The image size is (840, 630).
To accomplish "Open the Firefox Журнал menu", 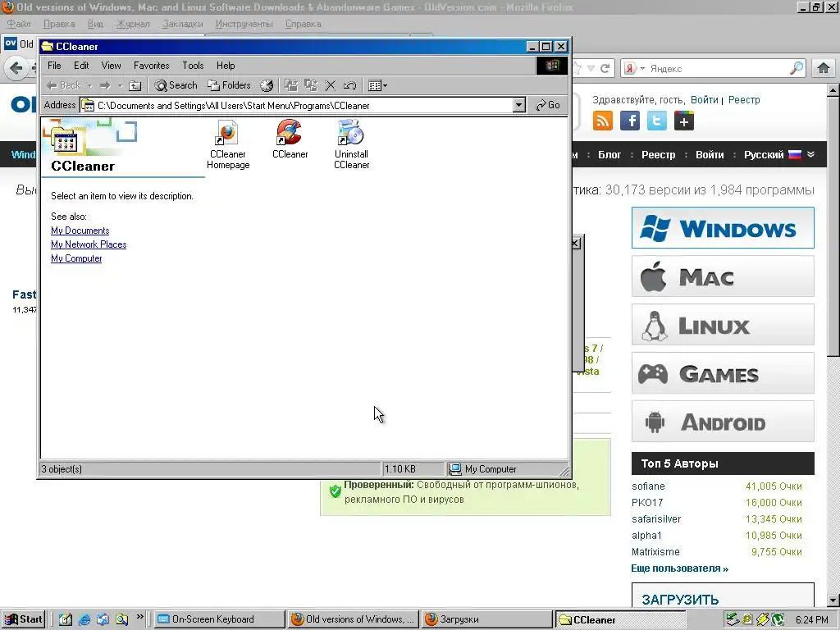I will pyautogui.click(x=133, y=24).
